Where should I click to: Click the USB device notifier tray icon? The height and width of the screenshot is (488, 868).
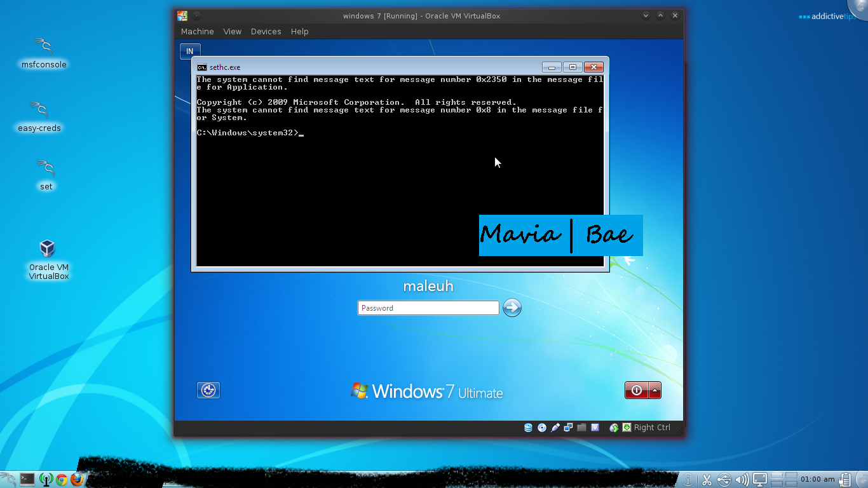pyautogui.click(x=724, y=479)
